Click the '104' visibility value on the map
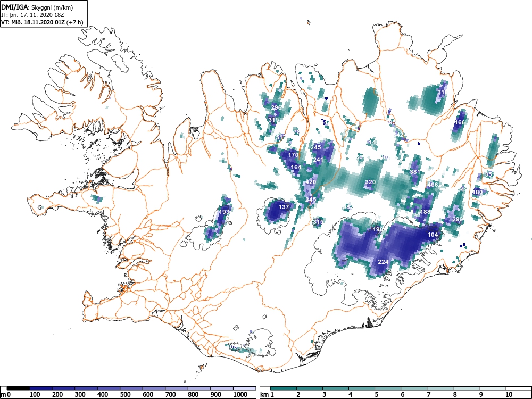Screen dimensions: 532x399 pyautogui.click(x=432, y=235)
